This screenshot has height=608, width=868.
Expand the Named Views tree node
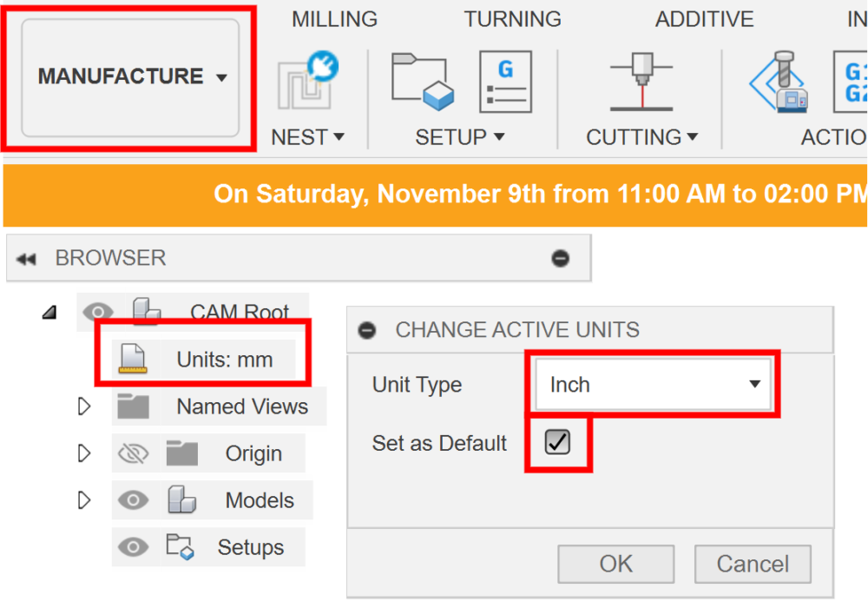point(84,406)
